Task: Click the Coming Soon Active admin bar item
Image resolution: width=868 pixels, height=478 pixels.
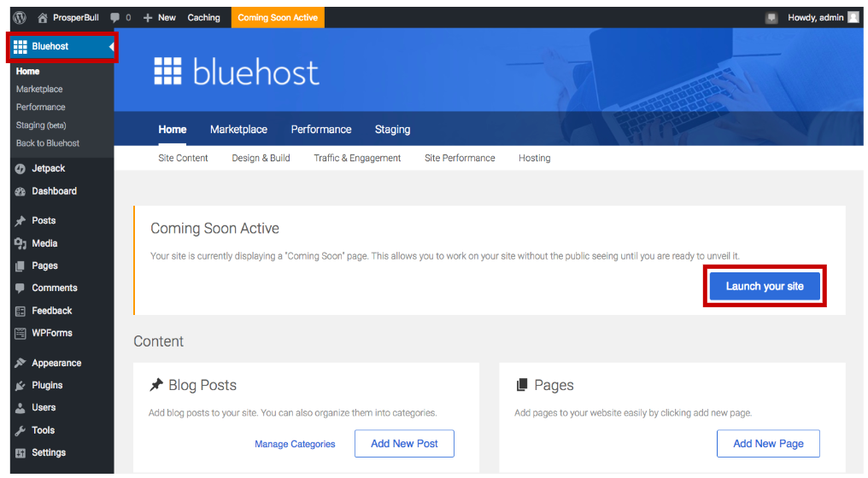Action: pyautogui.click(x=278, y=18)
